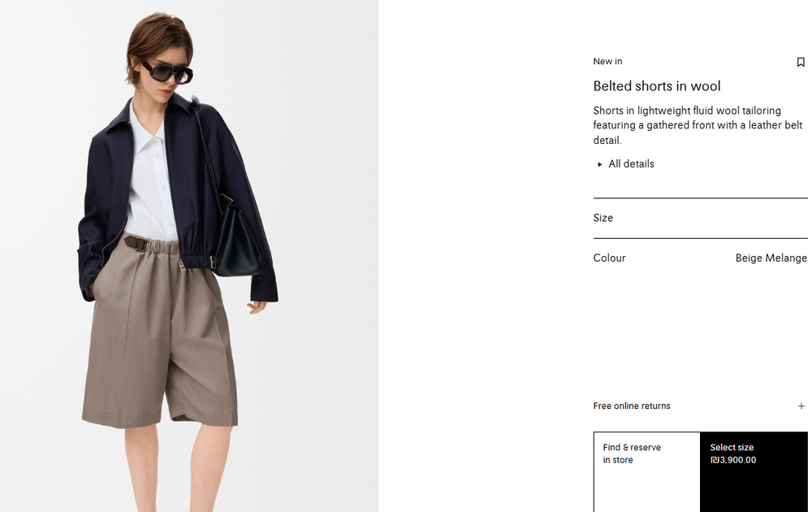Select the Beige Melange colour value
This screenshot has width=812, height=512.
(771, 258)
